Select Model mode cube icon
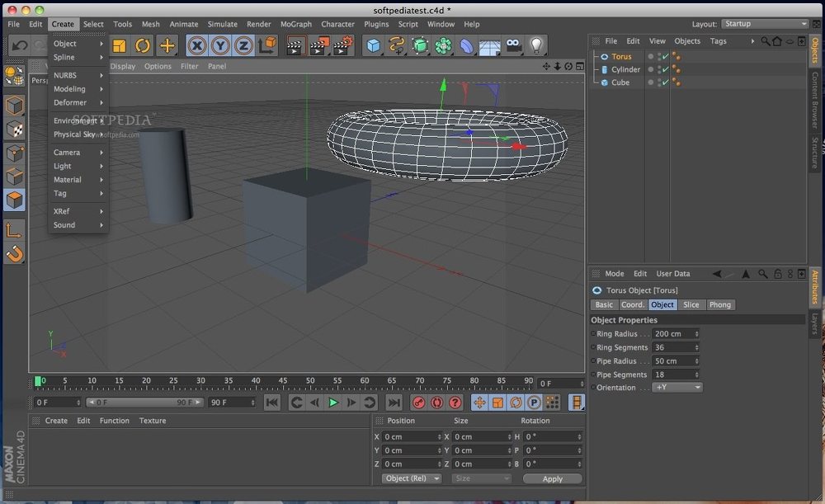 click(14, 106)
